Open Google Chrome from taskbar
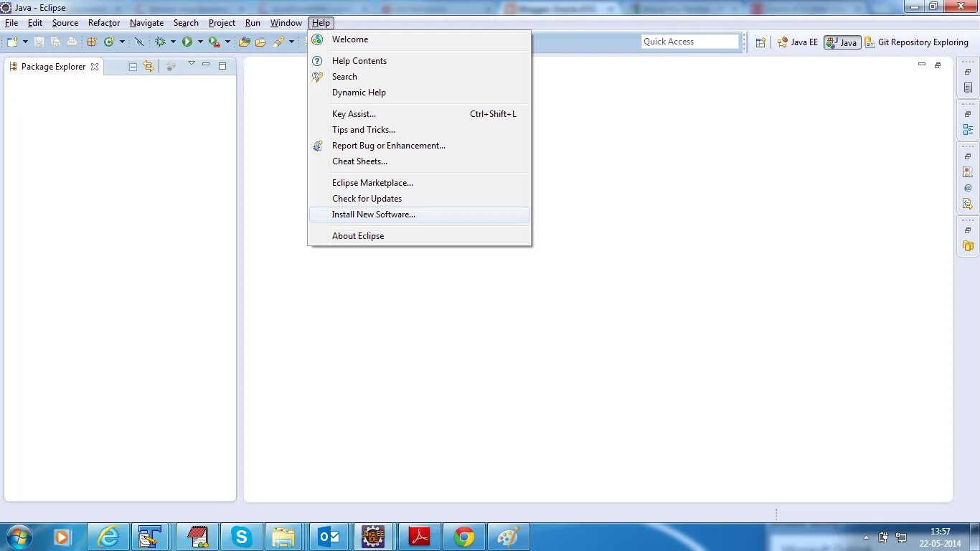 pos(464,537)
